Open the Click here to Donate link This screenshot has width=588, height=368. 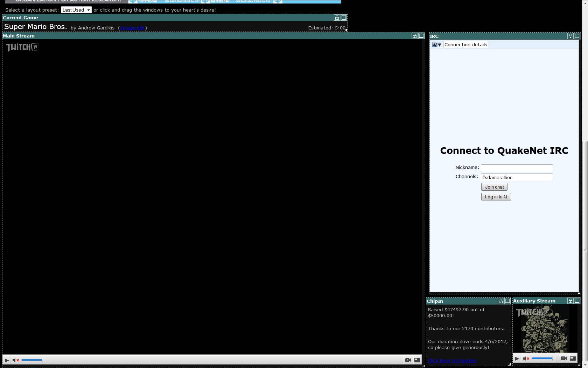click(452, 360)
